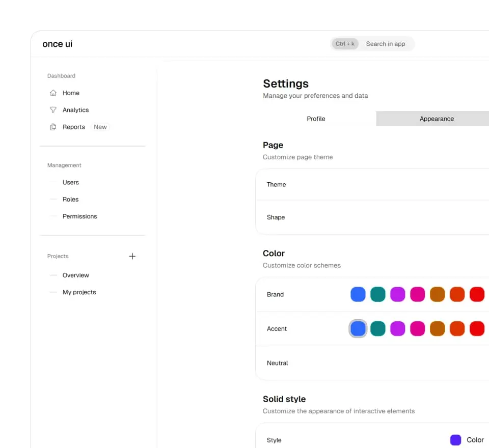Switch to the Profile tab
Screen dimensions: 489x448
(x=316, y=119)
